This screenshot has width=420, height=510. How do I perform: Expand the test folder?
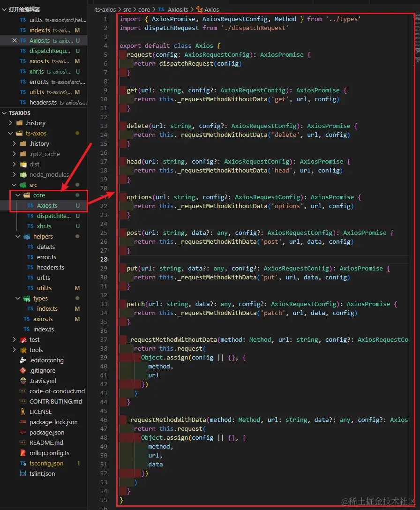pos(14,339)
